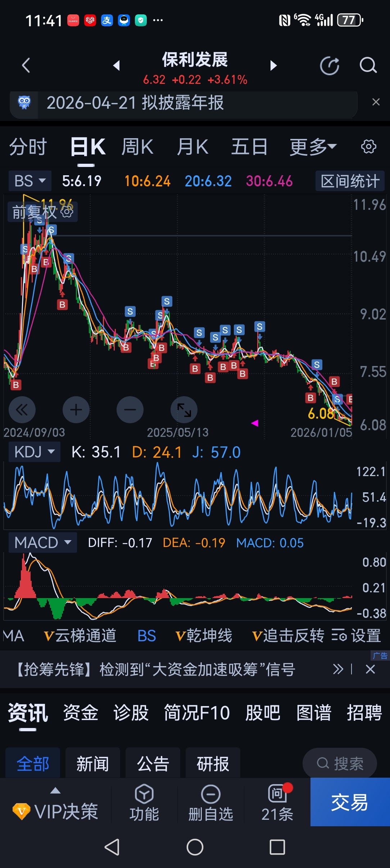Screen dimensions: 390x868
Task: Open 区间统计 range statistics
Action: coord(350,181)
